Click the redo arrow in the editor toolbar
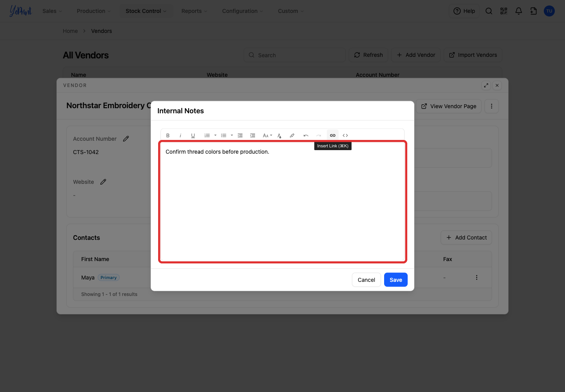The height and width of the screenshot is (392, 565). point(319,135)
